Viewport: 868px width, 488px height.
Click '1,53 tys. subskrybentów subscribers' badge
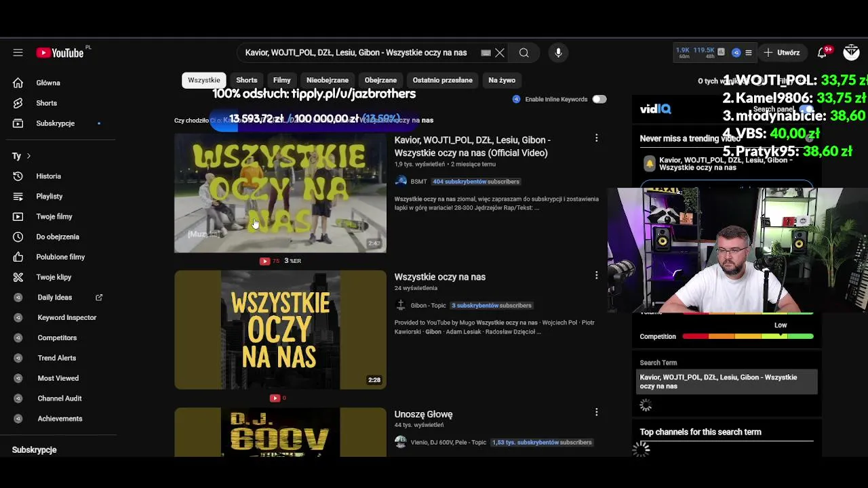[542, 442]
